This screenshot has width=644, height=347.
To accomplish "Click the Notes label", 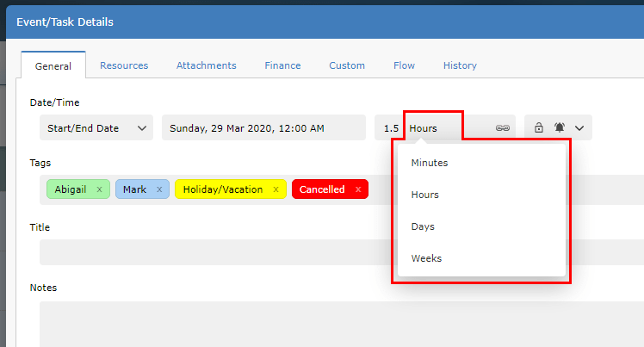I will coord(43,288).
